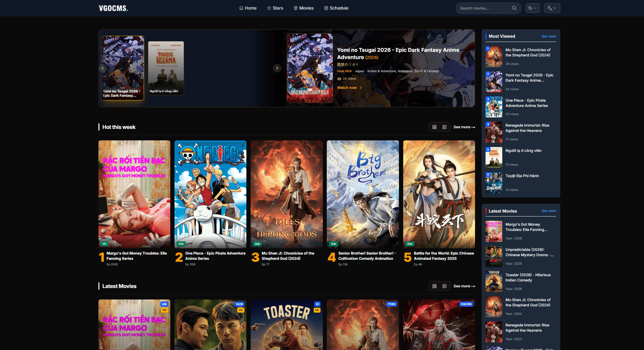Open the Hoạt Hình category link
This screenshot has height=350, width=644.
(x=344, y=71)
